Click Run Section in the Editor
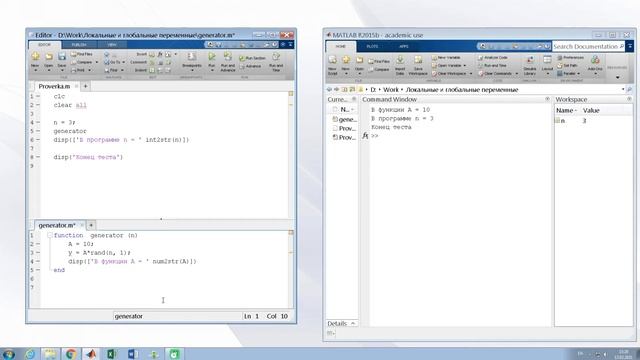Screen dimensions: 640x360 (x=252, y=58)
